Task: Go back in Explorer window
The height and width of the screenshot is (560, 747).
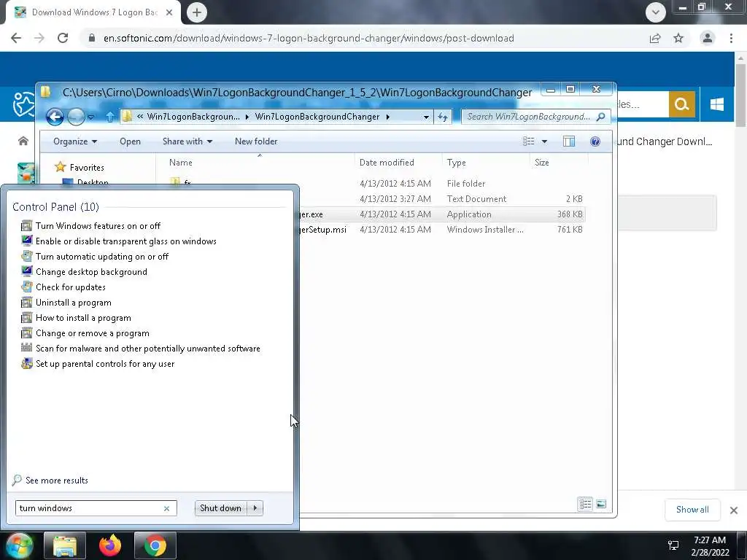Action: pos(55,117)
